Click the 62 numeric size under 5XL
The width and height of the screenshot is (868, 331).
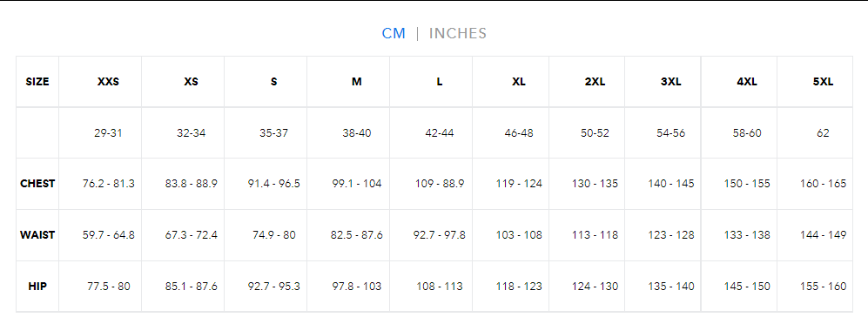(x=823, y=133)
